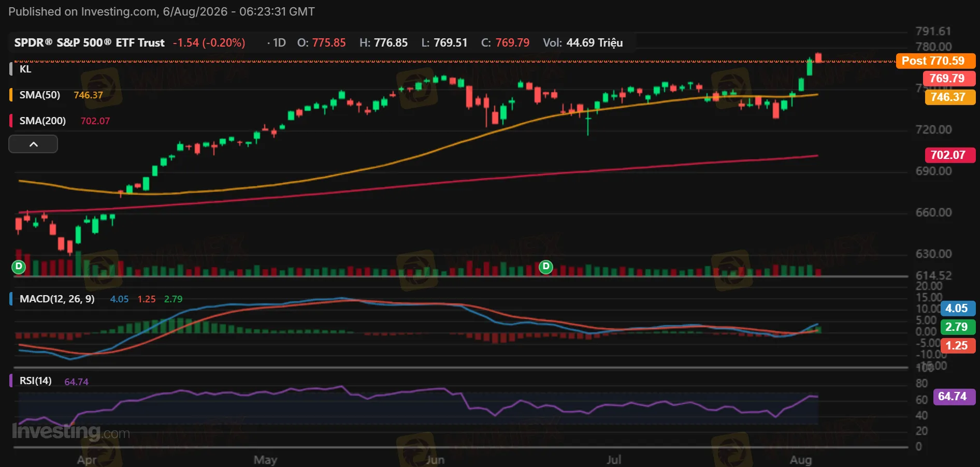This screenshot has height=467, width=980.
Task: Click the red color bar beside SMA(200)
Action: click(x=11, y=121)
